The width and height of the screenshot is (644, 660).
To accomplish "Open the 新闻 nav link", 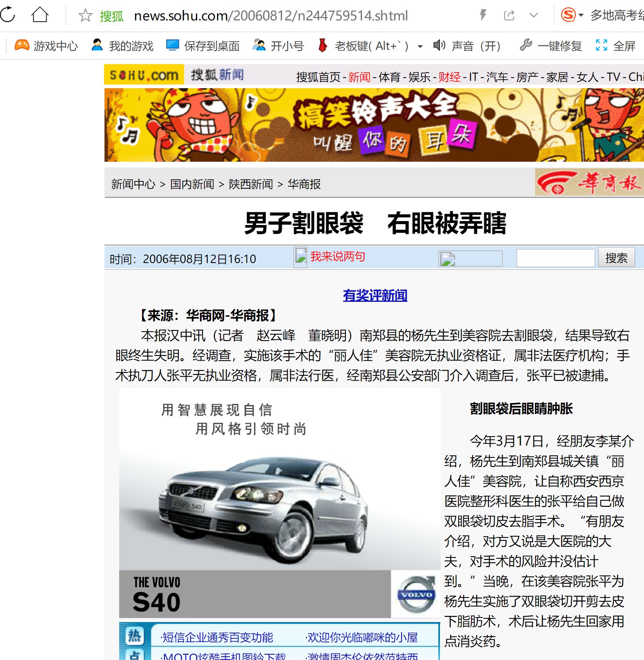I will pos(359,77).
